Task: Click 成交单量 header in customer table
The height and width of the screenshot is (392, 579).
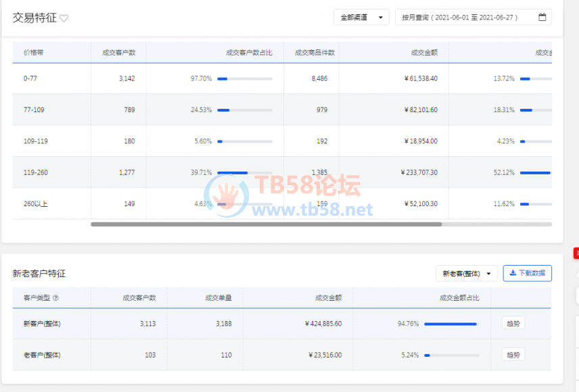Action: [218, 297]
